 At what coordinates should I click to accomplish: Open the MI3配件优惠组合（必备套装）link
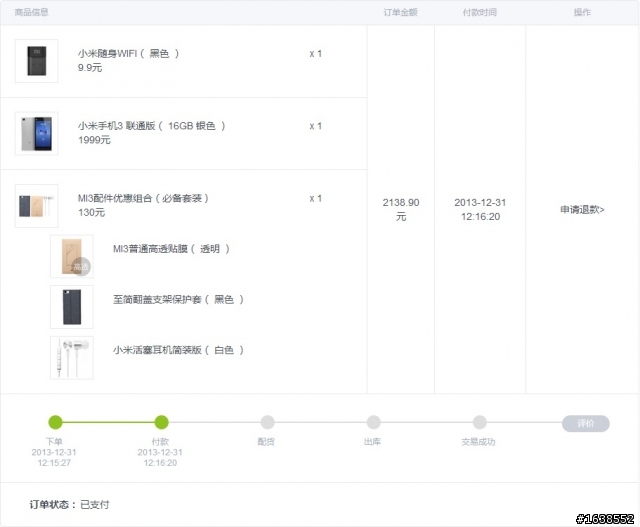pyautogui.click(x=143, y=198)
